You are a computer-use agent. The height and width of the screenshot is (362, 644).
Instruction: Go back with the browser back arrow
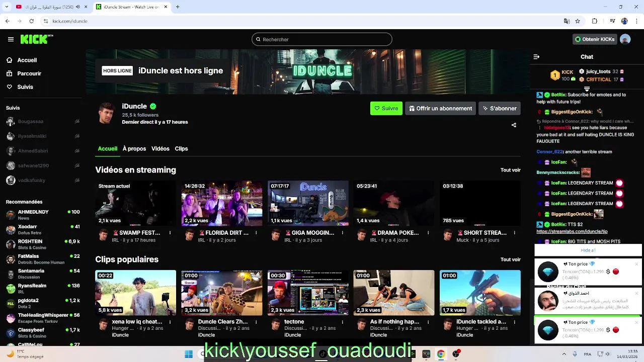click(x=7, y=21)
